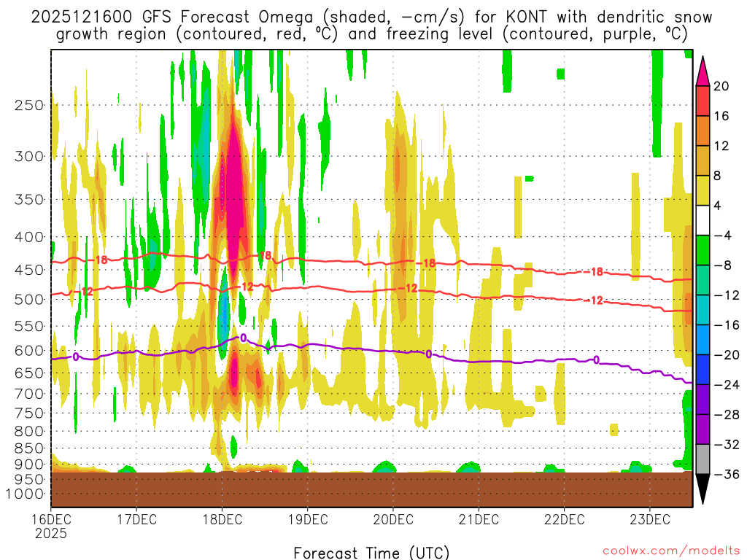This screenshot has height=560, width=747.
Task: Click the 950 pressure level label
Action: coord(29,480)
